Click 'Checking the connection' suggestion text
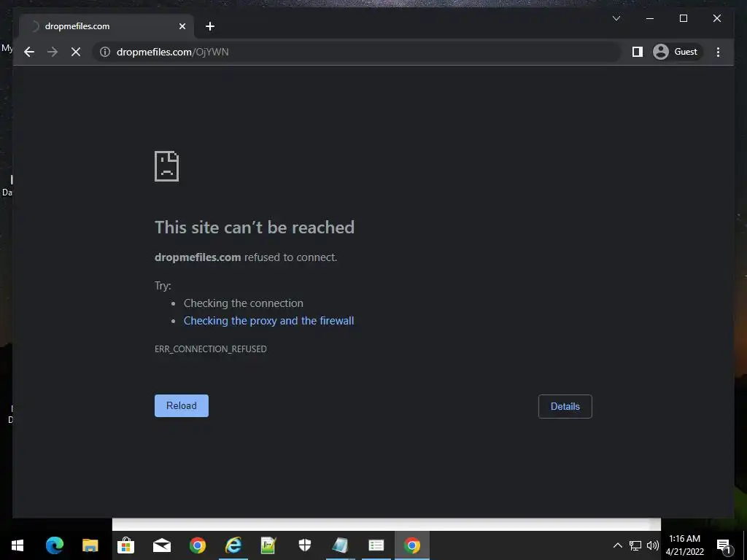 point(244,303)
